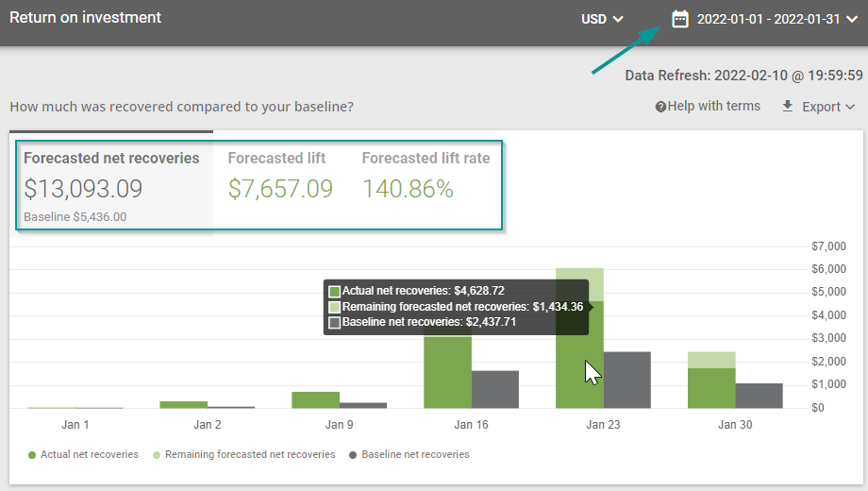The image size is (868, 491).
Task: Click green dot for Actual net recoveries legend
Action: (x=32, y=455)
